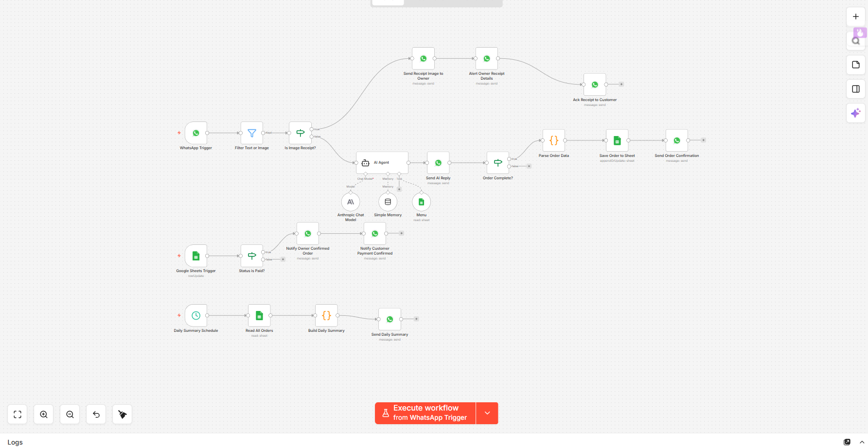
Task: Click the undo arrow button
Action: 96,414
